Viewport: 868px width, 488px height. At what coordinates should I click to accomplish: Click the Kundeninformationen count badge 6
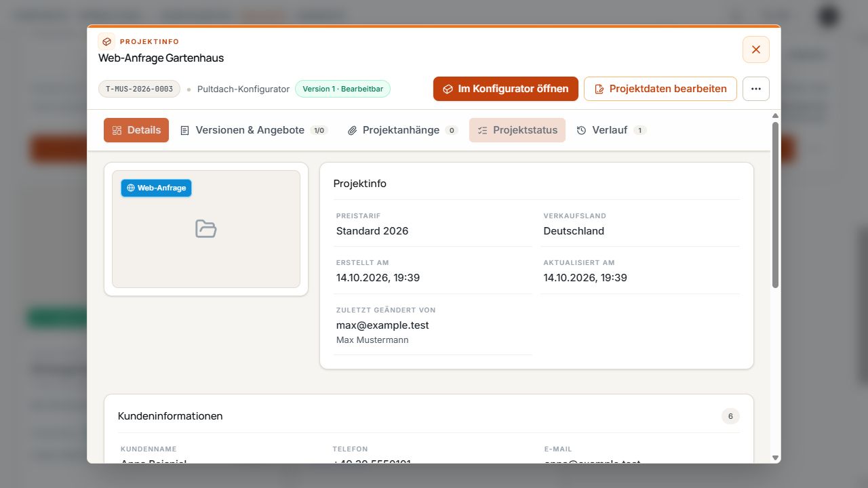pyautogui.click(x=730, y=416)
